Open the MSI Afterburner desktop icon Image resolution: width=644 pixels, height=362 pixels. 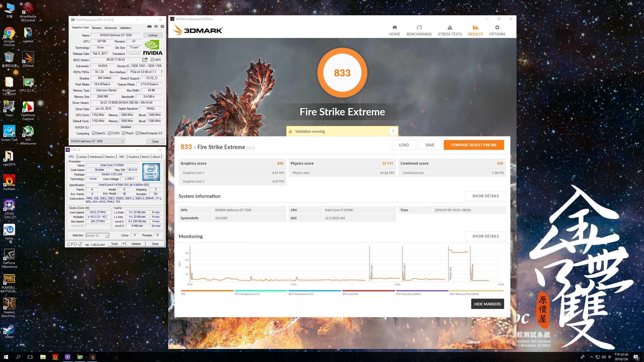point(28,135)
